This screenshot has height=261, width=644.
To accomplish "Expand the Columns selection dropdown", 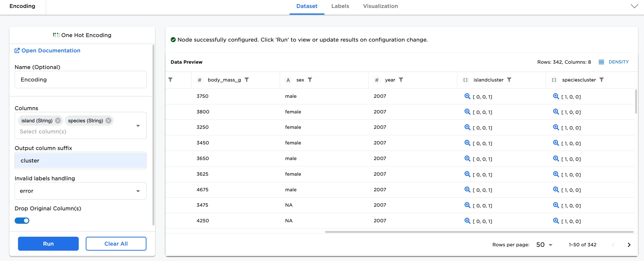I will [x=138, y=126].
